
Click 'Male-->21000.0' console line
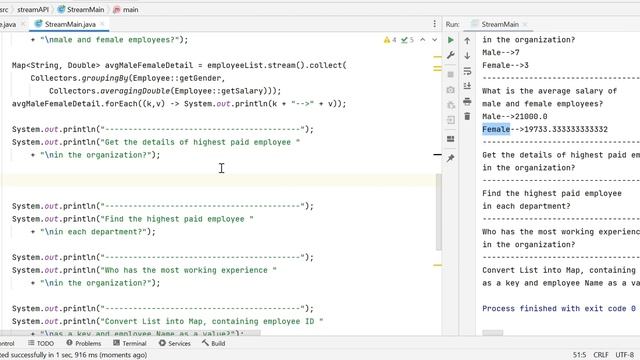(515, 117)
